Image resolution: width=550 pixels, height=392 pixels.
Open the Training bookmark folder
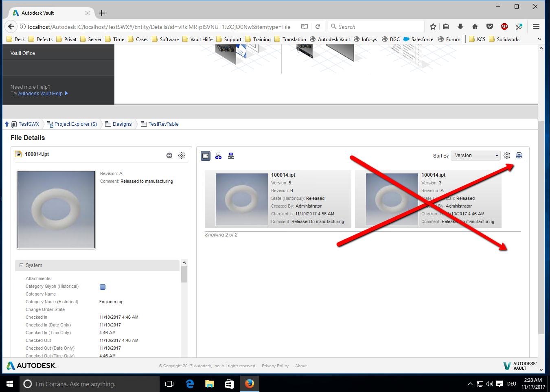point(258,39)
